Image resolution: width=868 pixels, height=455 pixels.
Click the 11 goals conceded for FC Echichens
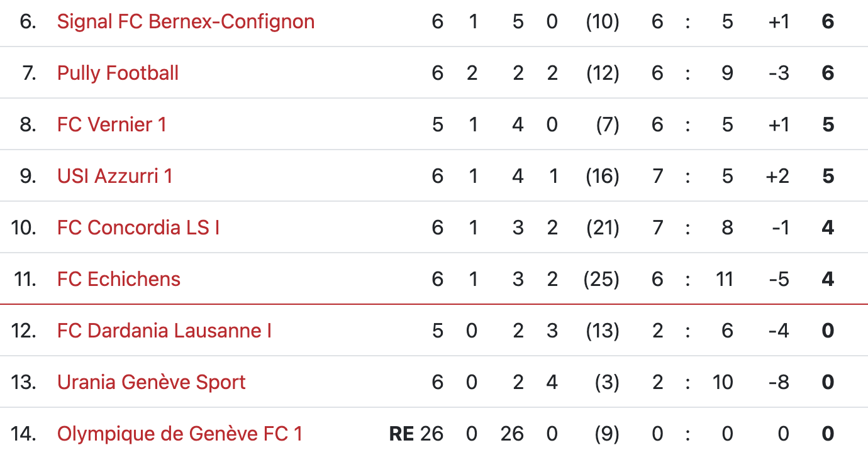[x=724, y=280]
